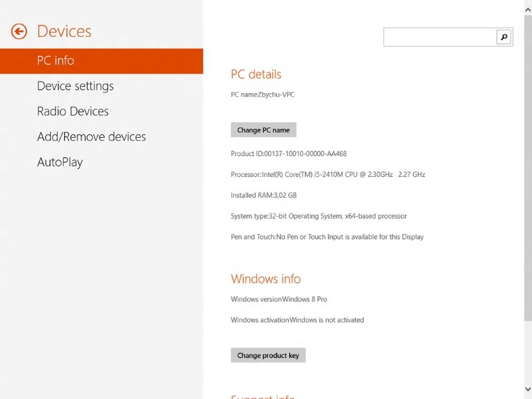Open Device settings section
This screenshot has height=399, width=532.
coord(75,86)
